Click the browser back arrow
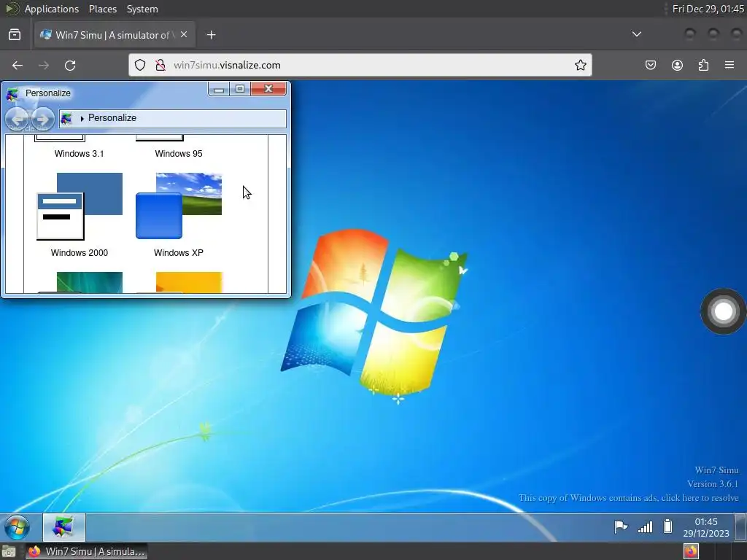The width and height of the screenshot is (747, 560). pyautogui.click(x=18, y=65)
